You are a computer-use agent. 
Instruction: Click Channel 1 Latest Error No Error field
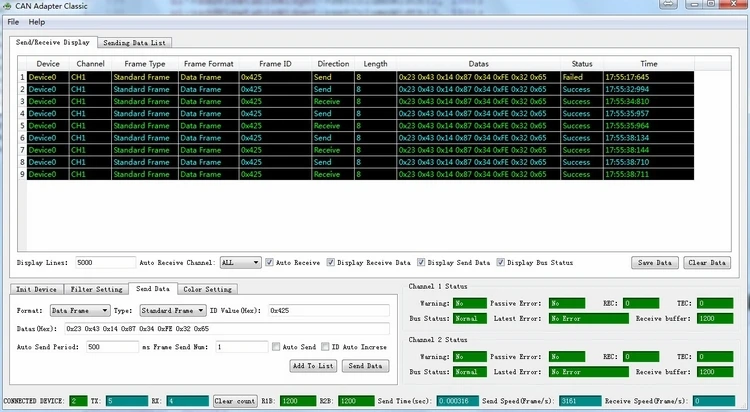click(588, 318)
